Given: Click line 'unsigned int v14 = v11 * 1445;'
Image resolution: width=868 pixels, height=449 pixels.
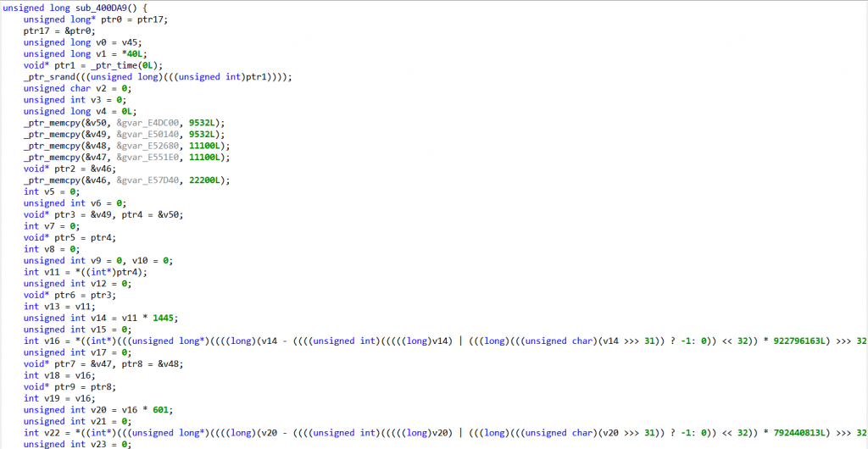Looking at the screenshot, I should click(102, 319).
